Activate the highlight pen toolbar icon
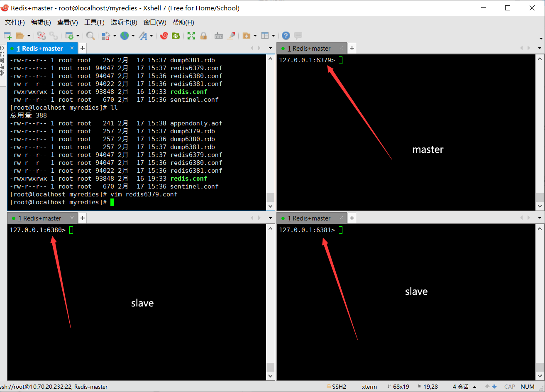 [x=231, y=36]
